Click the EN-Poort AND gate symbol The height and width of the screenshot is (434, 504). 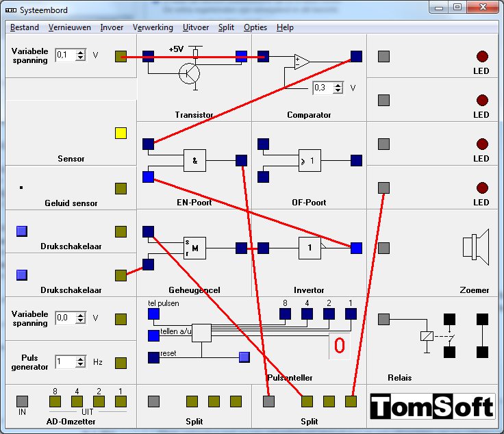(194, 161)
